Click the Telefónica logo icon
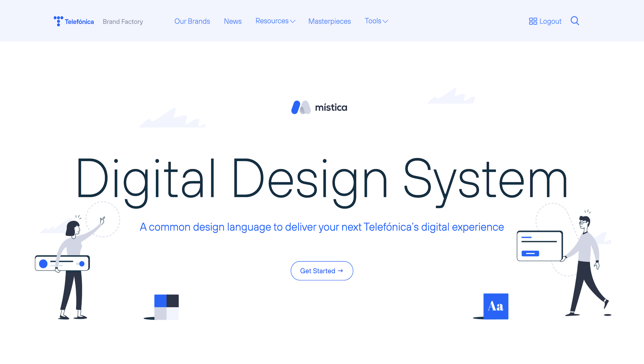The image size is (644, 364). [x=58, y=21]
